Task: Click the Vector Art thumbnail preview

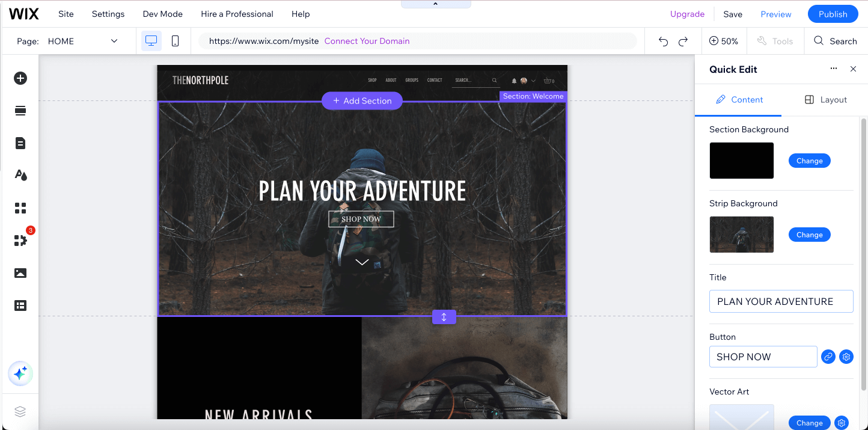Action: (x=742, y=417)
